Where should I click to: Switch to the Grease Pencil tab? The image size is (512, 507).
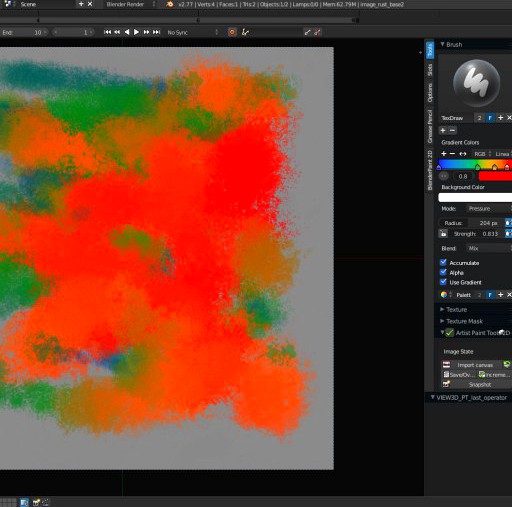pos(430,126)
